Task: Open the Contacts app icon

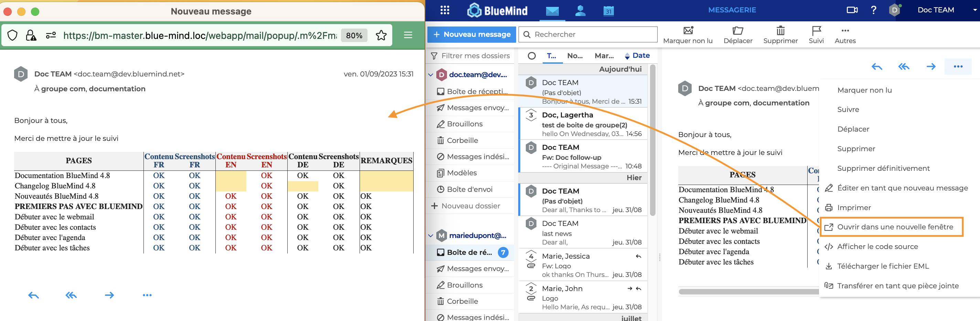Action: click(x=580, y=11)
